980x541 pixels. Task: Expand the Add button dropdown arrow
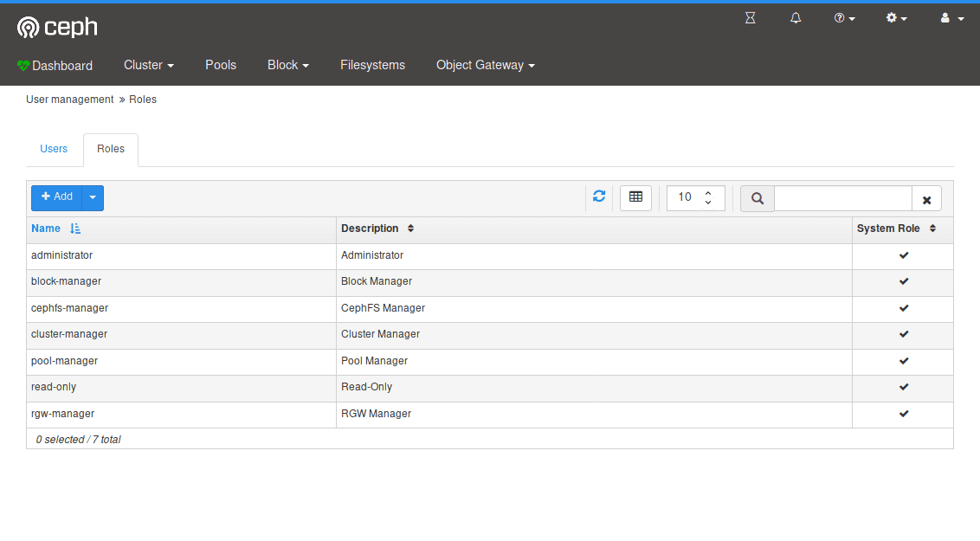point(93,197)
